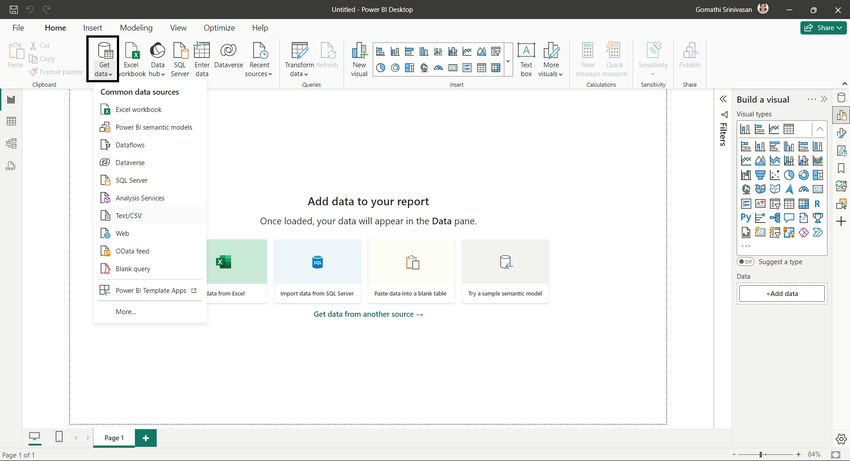Open the Share dropdown button
The width and height of the screenshot is (850, 461).
(823, 28)
